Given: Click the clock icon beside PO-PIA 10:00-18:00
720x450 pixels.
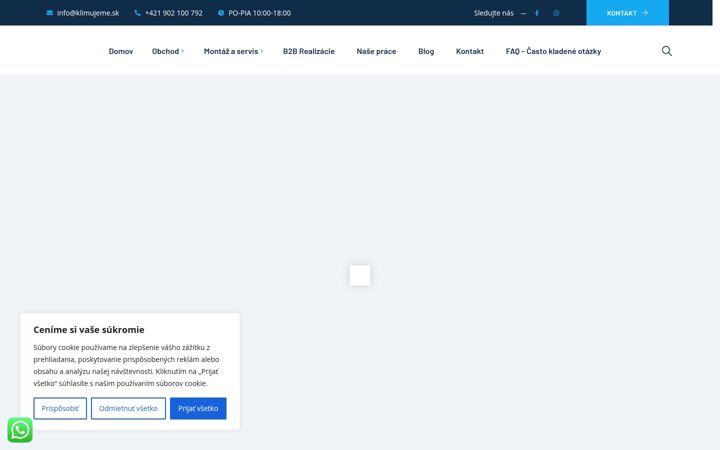Looking at the screenshot, I should [221, 13].
